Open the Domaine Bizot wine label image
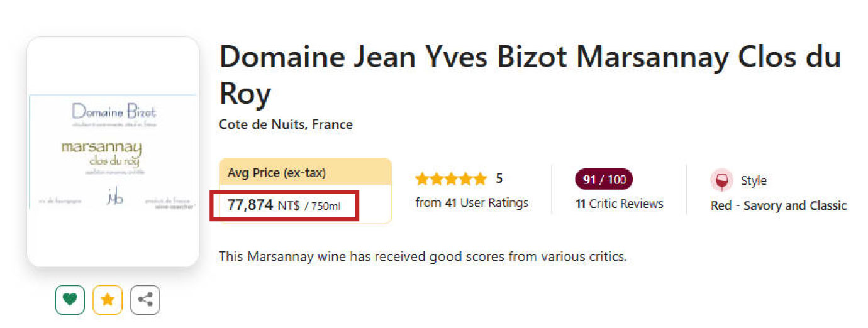Image resolution: width=868 pixels, height=328 pixels. point(113,151)
